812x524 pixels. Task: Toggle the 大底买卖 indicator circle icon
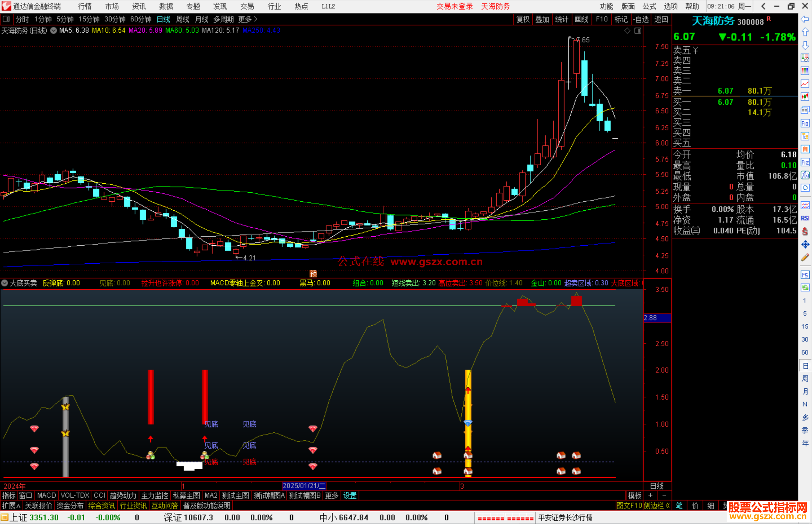pos(5,283)
